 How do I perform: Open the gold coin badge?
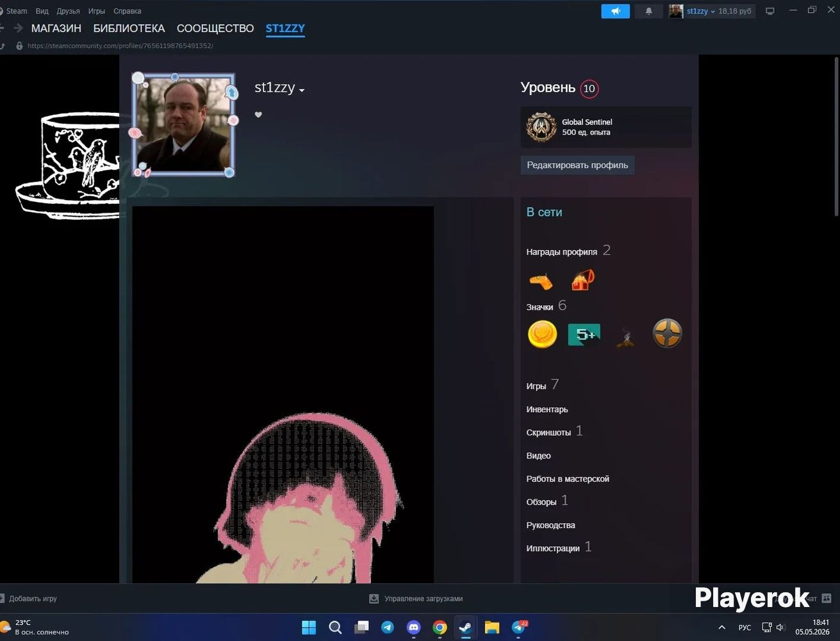pos(542,334)
